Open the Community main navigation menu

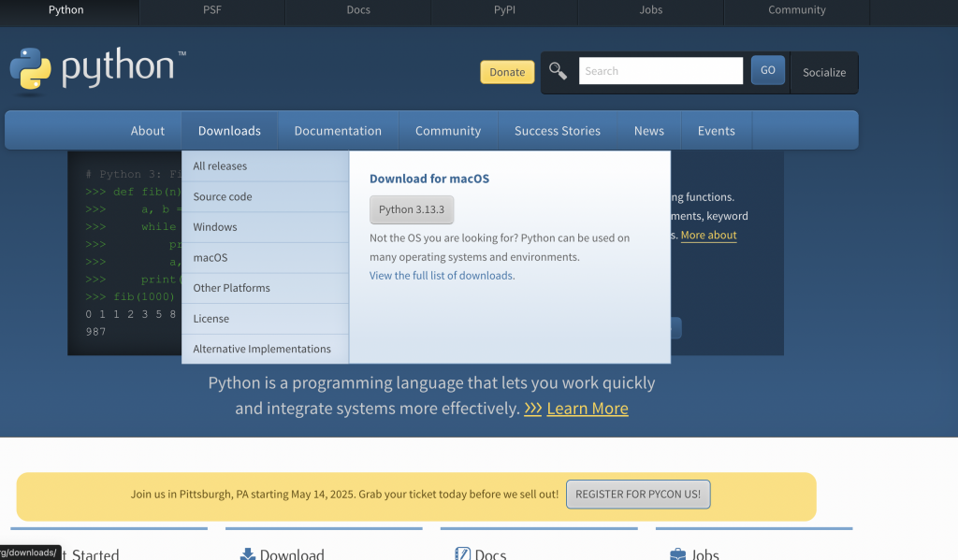click(x=448, y=131)
